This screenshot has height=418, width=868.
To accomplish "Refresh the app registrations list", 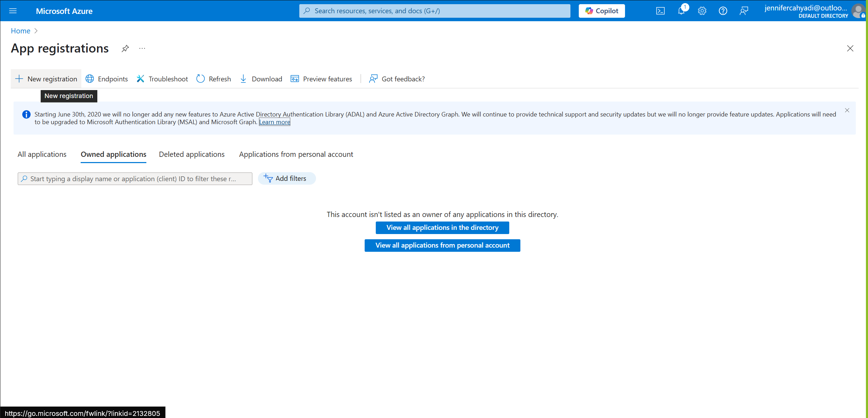I will 213,79.
